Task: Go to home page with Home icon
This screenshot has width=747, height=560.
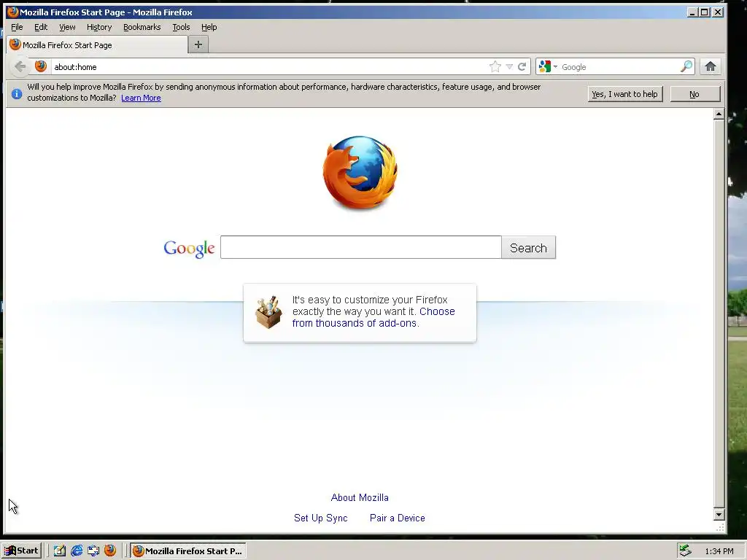Action: [x=711, y=66]
